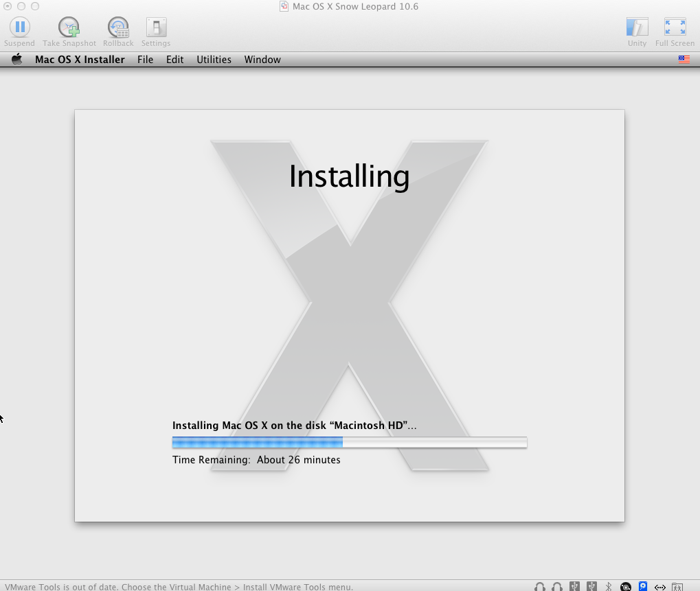Click the CD/DVD drive status icon
700x591 pixels.
[626, 587]
